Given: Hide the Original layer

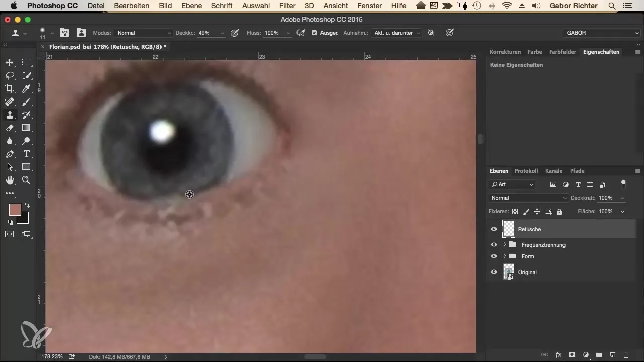Looking at the screenshot, I should [494, 272].
